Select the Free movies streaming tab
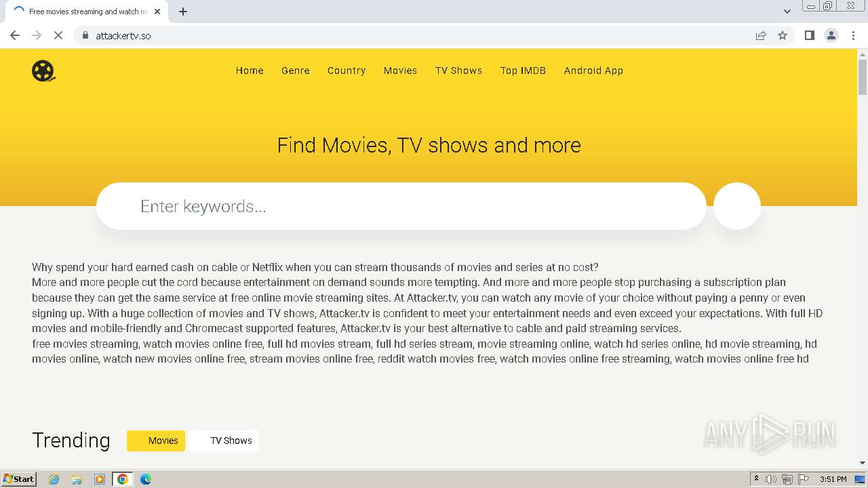Viewport: 868px width, 488px height. pyautogui.click(x=86, y=12)
